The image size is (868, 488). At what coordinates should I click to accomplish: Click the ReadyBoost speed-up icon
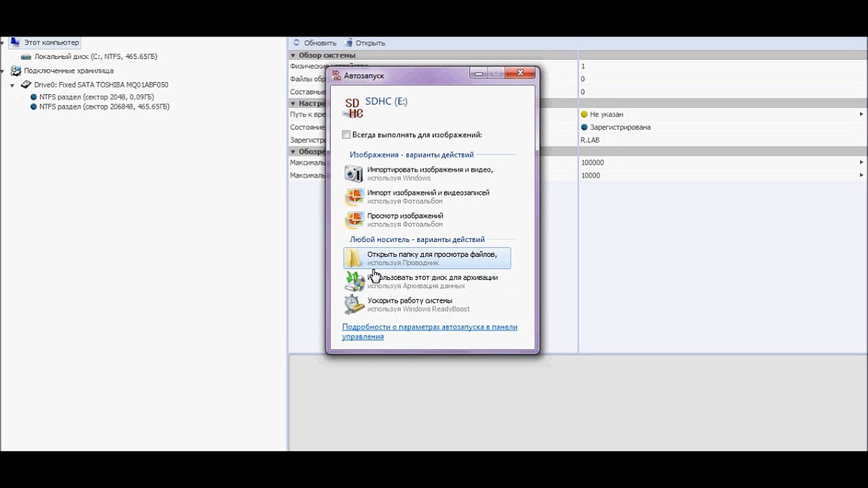354,304
